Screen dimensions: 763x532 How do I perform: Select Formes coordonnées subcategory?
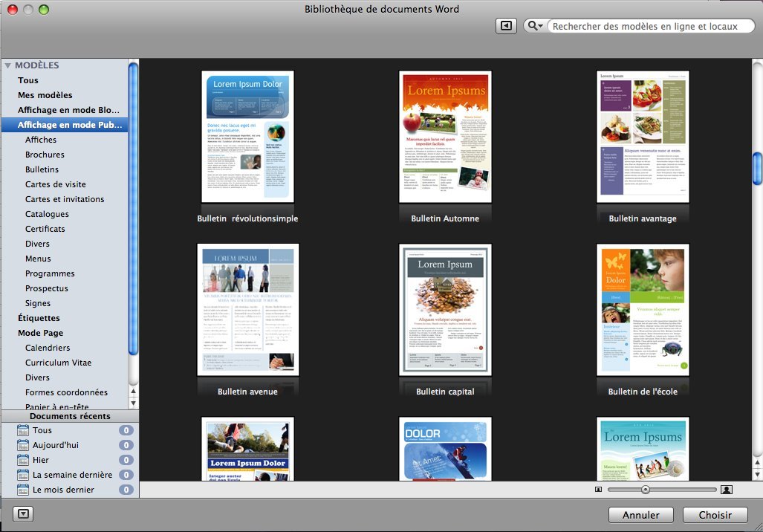pyautogui.click(x=66, y=392)
